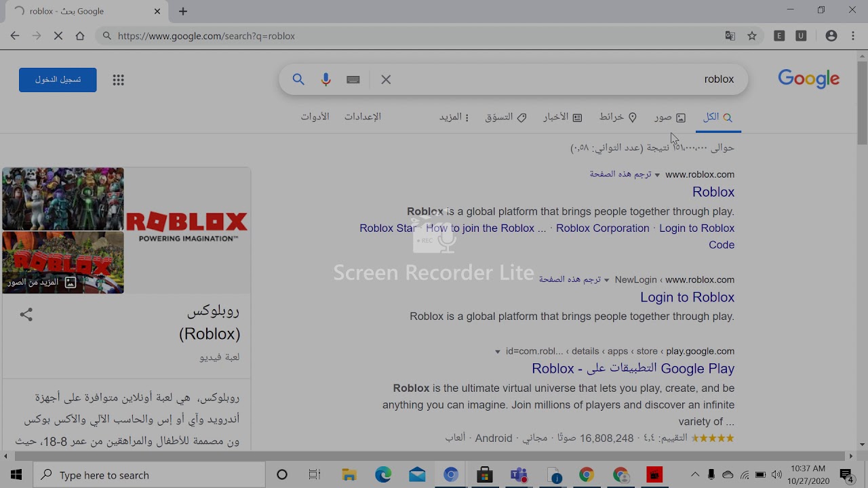Expand the المزيد (More) menu
Viewport: 868px width, 488px height.
click(x=454, y=117)
